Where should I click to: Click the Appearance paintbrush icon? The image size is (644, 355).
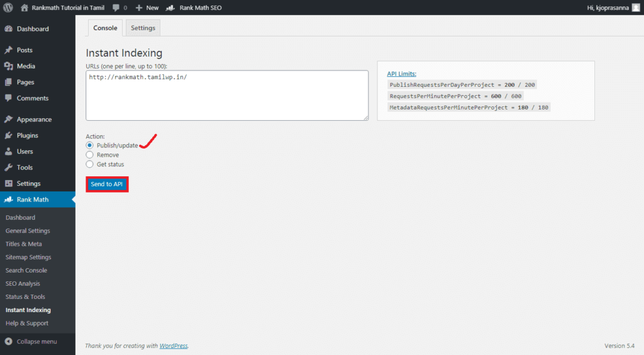[x=8, y=119]
